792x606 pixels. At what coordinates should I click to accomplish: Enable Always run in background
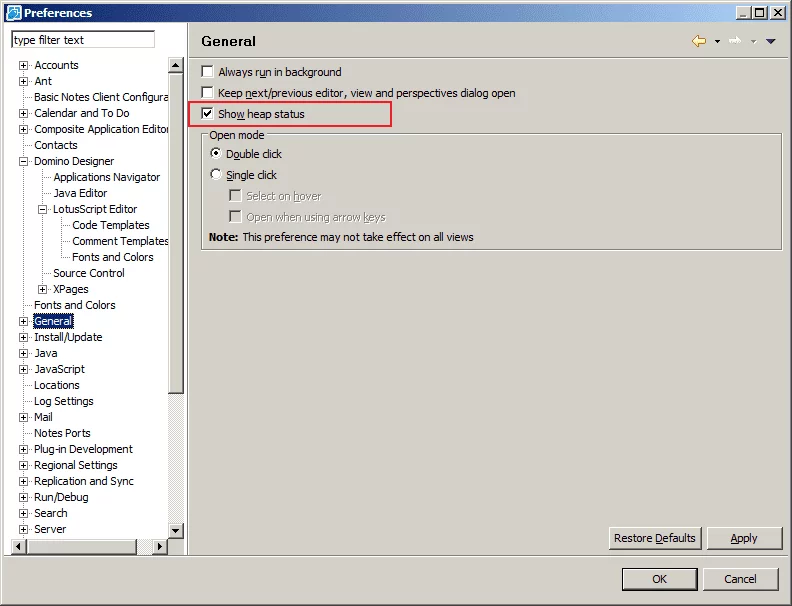pos(208,72)
